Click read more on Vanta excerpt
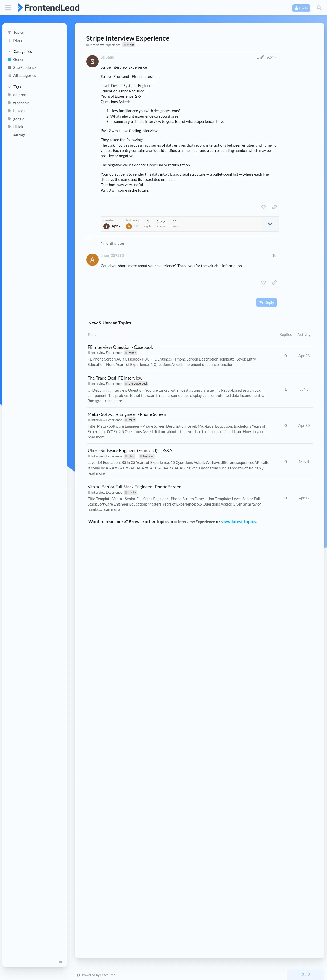 click(x=111, y=510)
